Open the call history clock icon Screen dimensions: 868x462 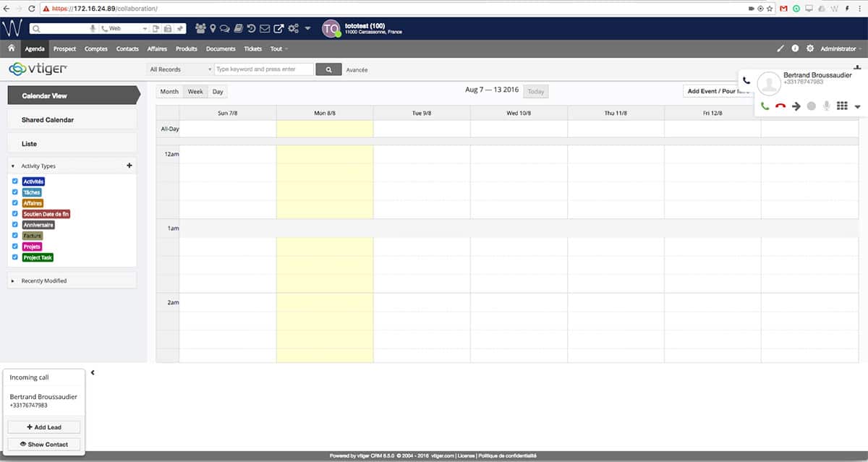tap(251, 29)
